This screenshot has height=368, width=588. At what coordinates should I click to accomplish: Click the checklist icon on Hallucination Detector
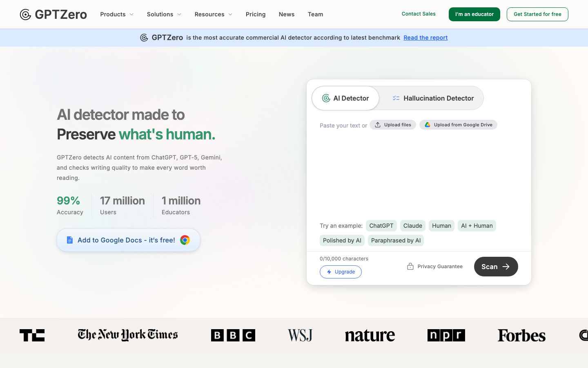[x=395, y=98]
